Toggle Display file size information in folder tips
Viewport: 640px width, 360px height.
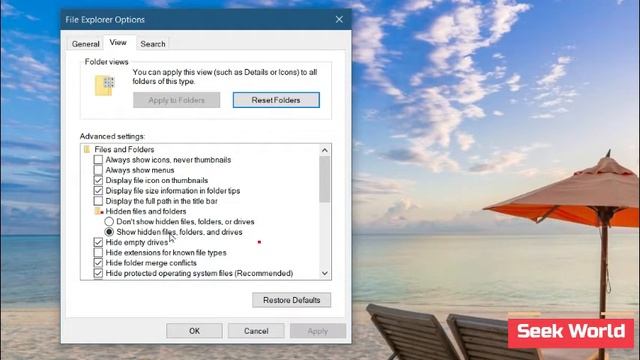(98, 191)
